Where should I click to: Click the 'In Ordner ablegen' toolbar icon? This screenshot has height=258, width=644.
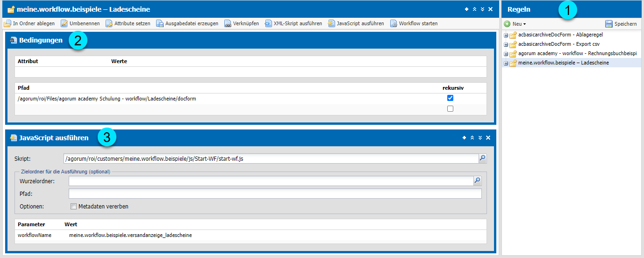tap(7, 23)
